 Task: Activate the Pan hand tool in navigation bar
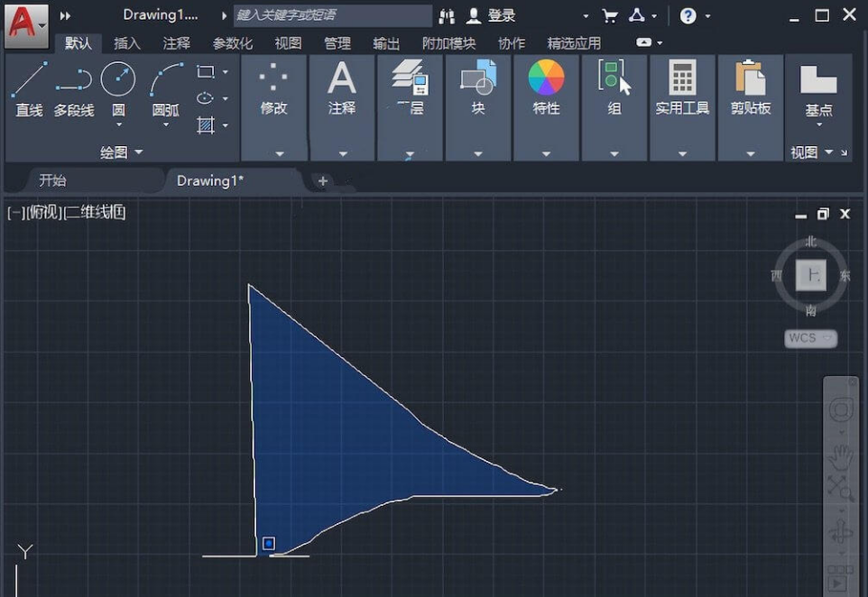(x=841, y=454)
